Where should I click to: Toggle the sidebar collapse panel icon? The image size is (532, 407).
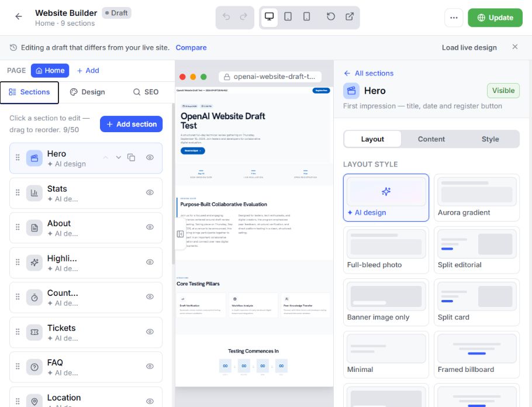point(180,234)
